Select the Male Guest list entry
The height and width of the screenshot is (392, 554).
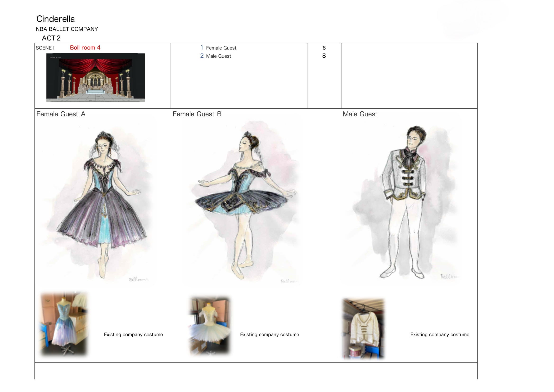pyautogui.click(x=218, y=56)
